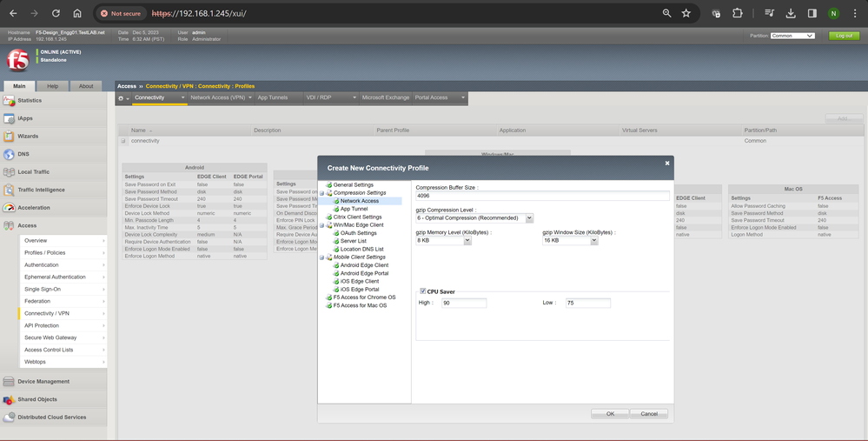Click the settings gear in Access menu bar
Image resolution: width=868 pixels, height=441 pixels.
tap(122, 98)
